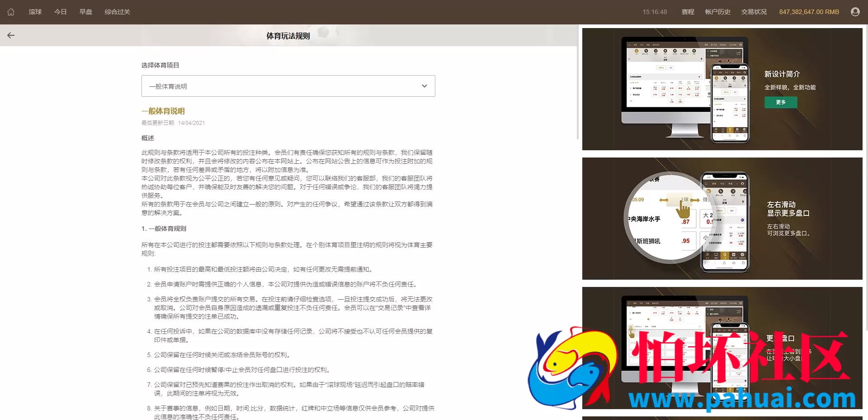Open the 帐户历史 page
Image resolution: width=868 pixels, height=420 pixels.
click(718, 12)
